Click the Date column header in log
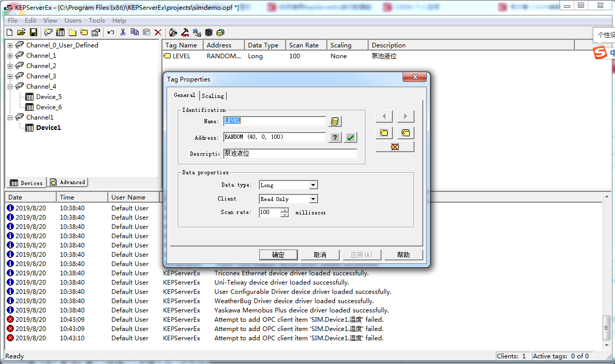 point(30,197)
